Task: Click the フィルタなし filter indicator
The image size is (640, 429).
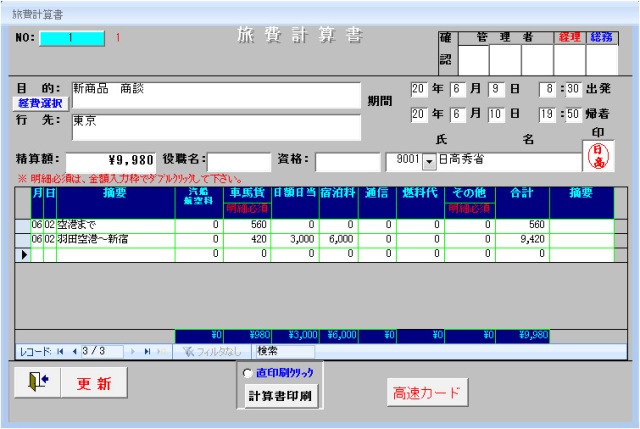Action: [210, 352]
